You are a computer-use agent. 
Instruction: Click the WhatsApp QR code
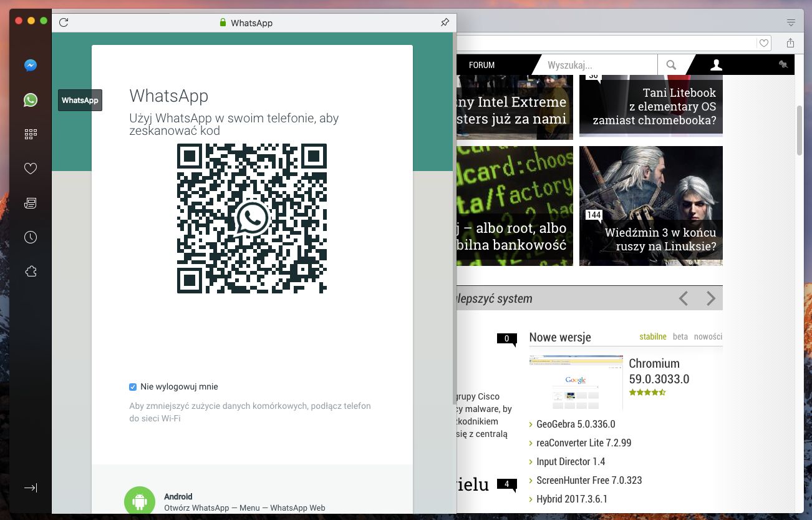click(x=252, y=218)
